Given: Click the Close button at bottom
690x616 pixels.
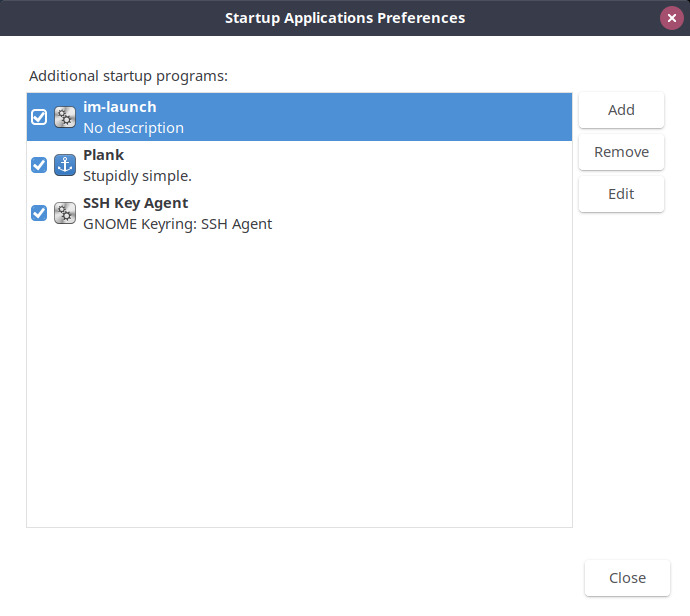Looking at the screenshot, I should 627,578.
